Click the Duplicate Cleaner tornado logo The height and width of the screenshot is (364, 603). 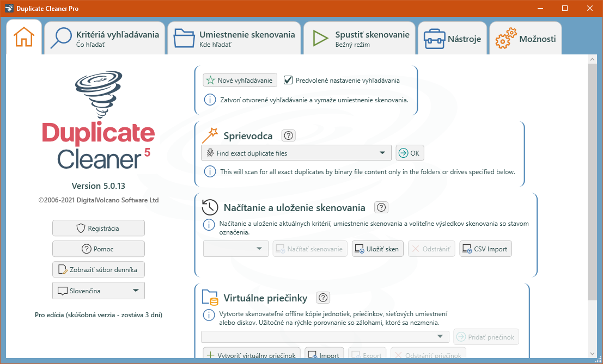[99, 94]
